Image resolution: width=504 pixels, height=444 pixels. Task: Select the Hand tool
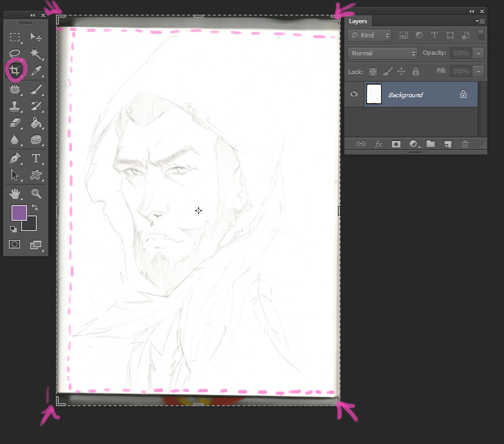click(x=15, y=193)
